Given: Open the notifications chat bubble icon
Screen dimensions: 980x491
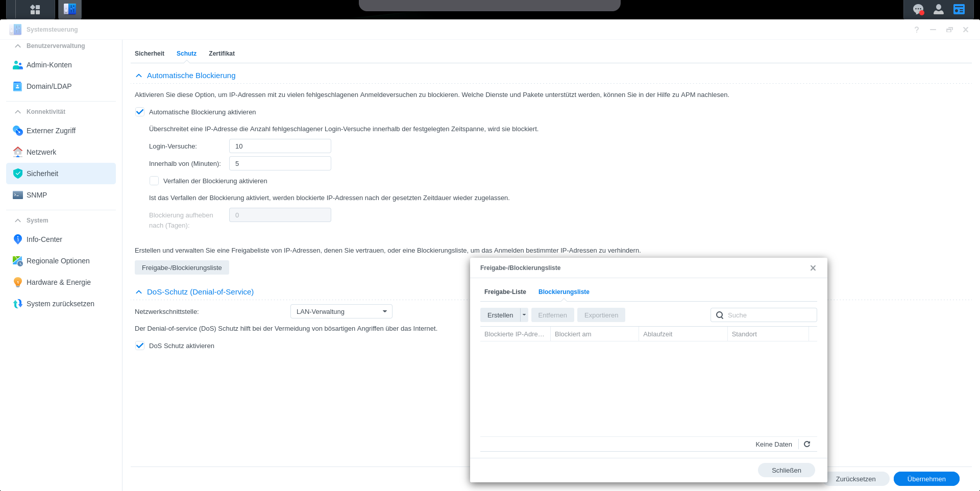Looking at the screenshot, I should (918, 9).
